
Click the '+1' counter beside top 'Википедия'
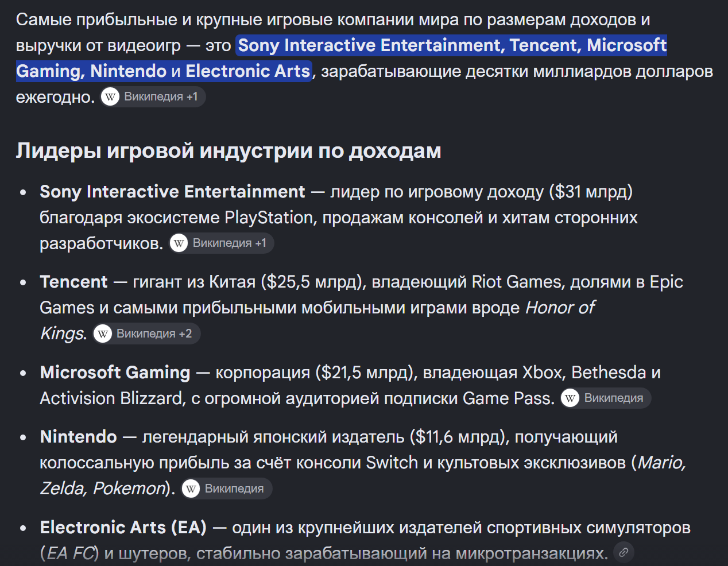(192, 97)
